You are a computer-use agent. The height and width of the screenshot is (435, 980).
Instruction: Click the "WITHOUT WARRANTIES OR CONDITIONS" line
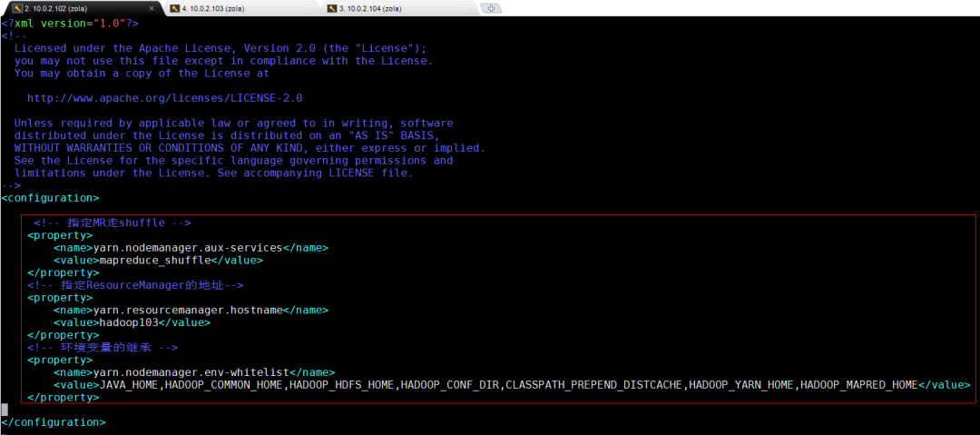click(x=250, y=148)
